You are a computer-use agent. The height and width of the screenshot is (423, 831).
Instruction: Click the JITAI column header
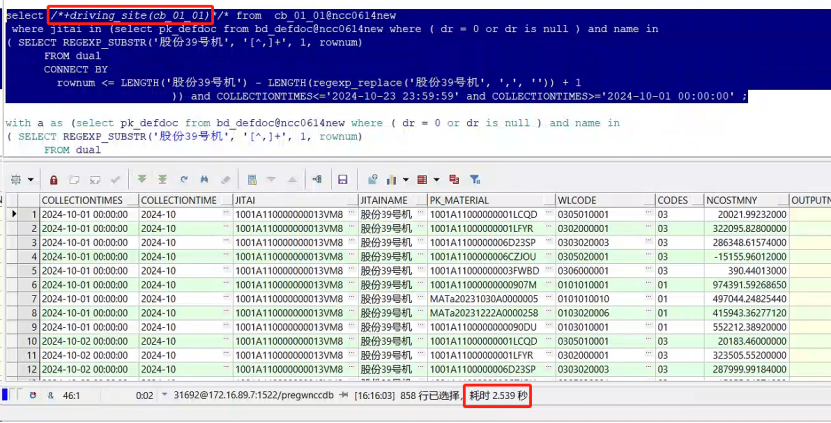point(296,200)
